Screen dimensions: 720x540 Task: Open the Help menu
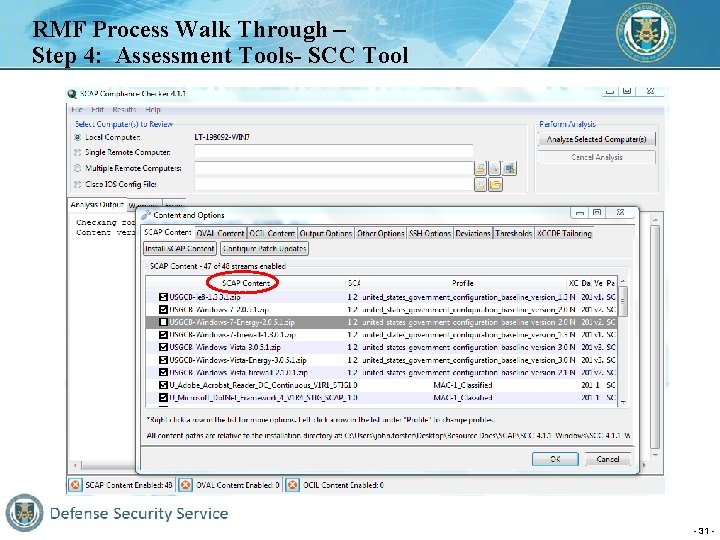(x=153, y=110)
